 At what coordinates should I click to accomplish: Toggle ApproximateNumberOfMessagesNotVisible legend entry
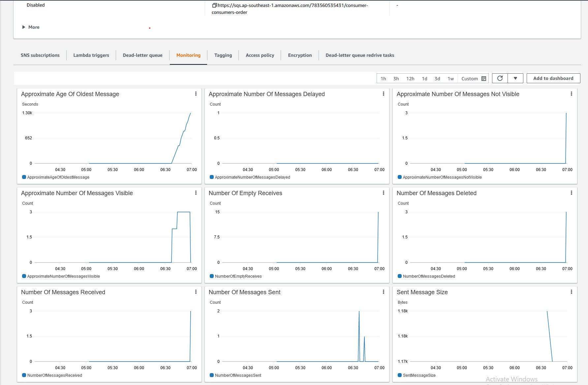[440, 177]
